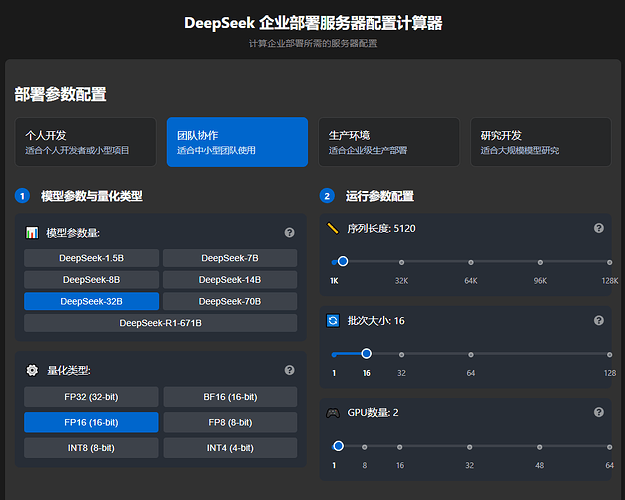Set GPU count to 8 mark

click(x=364, y=447)
